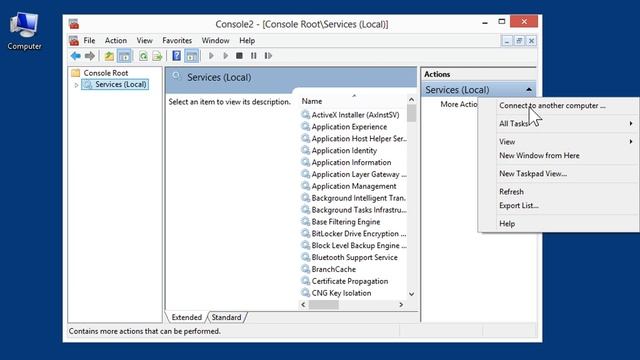Click magnifier icon in Services (Local) header
This screenshot has width=640, height=360.
coord(176,76)
